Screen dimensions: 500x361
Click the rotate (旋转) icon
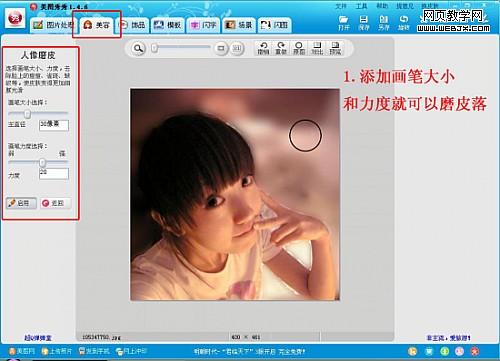tap(403, 23)
